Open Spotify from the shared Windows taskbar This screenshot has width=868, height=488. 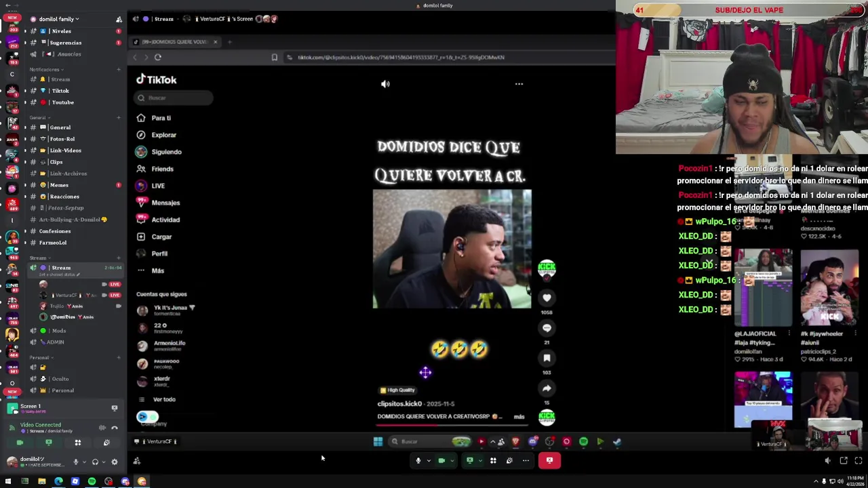click(583, 442)
